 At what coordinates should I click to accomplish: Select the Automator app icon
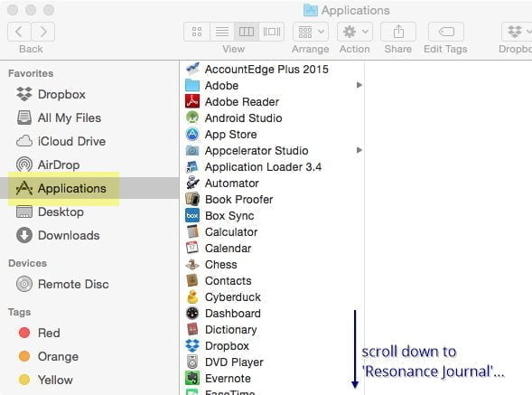tap(192, 183)
